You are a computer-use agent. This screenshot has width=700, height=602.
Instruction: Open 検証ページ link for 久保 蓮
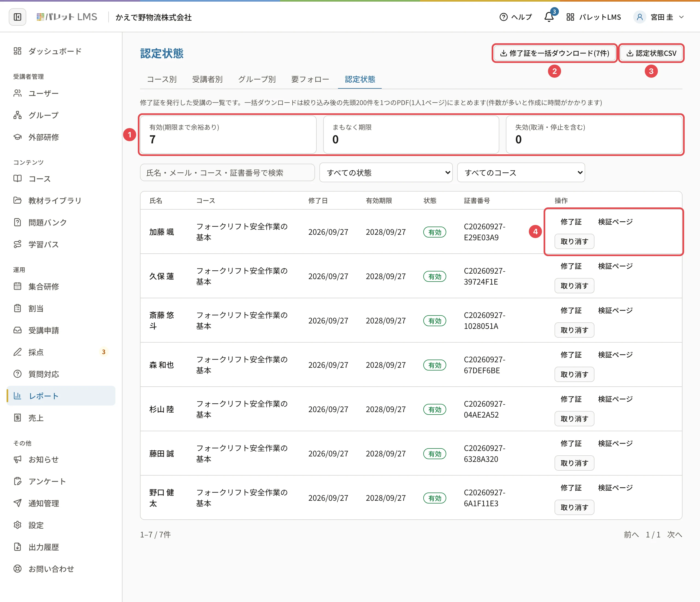coord(616,266)
